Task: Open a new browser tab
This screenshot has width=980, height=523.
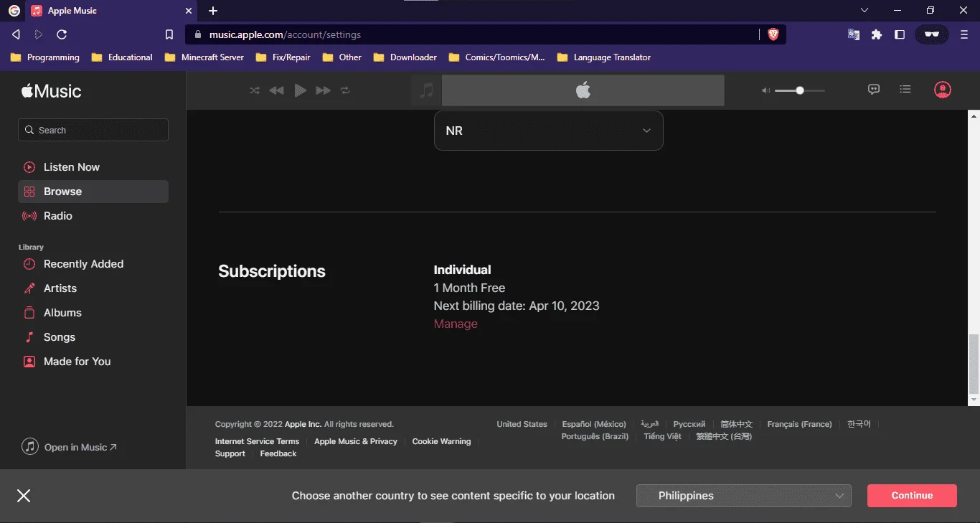Action: [x=213, y=11]
